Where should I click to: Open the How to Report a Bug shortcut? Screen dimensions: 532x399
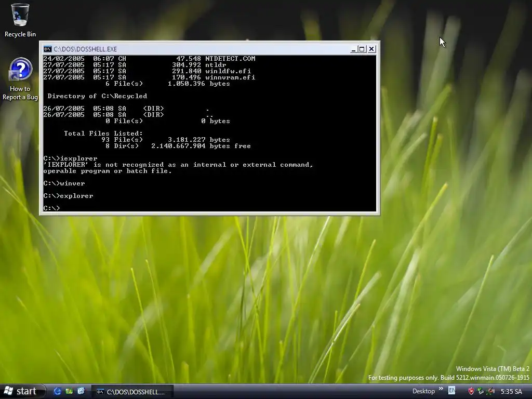point(20,79)
